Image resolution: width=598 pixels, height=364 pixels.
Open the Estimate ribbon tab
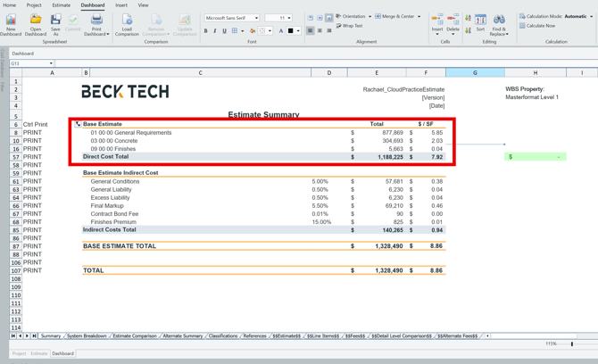pyautogui.click(x=61, y=5)
